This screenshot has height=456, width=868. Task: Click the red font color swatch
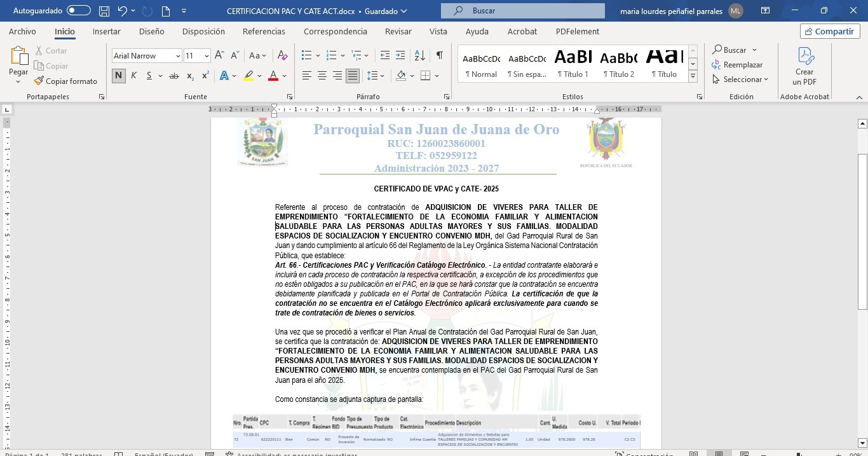pos(273,76)
